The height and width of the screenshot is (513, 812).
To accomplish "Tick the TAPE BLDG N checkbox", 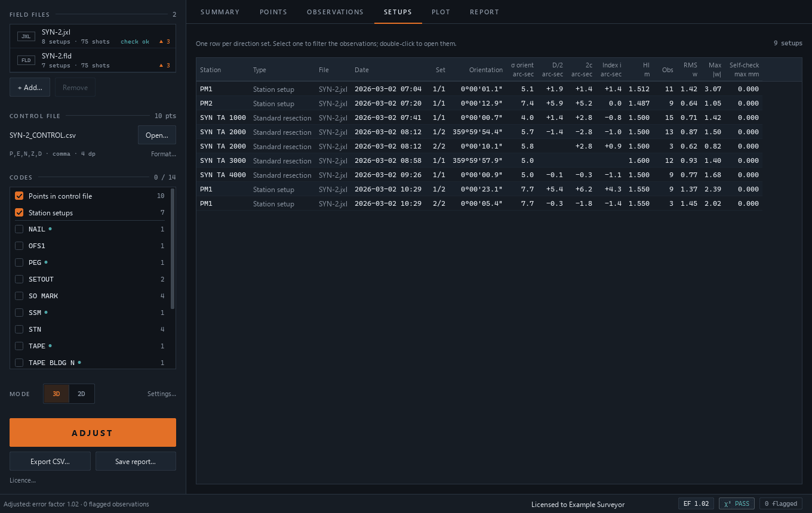I will click(x=19, y=363).
